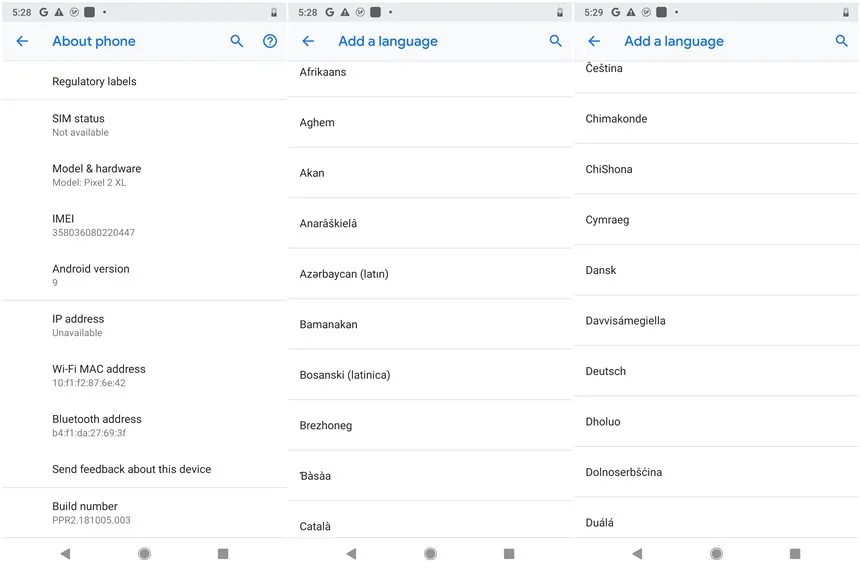Choose Davvisámegiella language
This screenshot has height=572, width=860.
pyautogui.click(x=716, y=320)
